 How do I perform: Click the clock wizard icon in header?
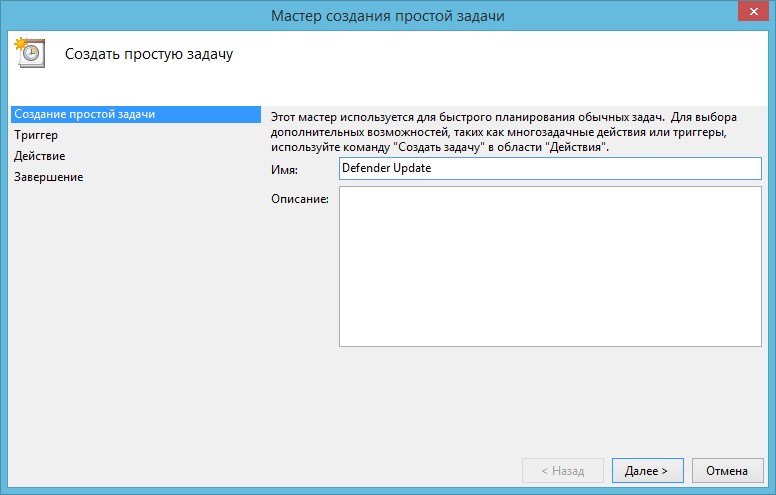point(29,52)
